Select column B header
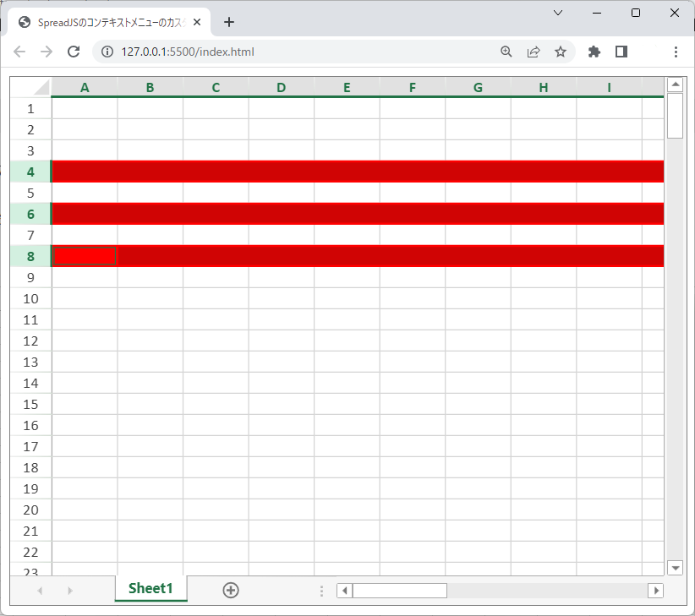The height and width of the screenshot is (616, 695). [150, 87]
